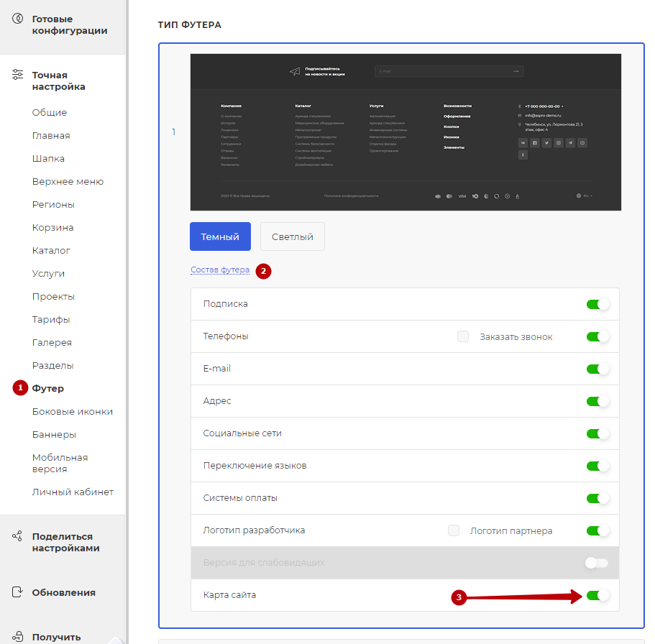Screen dimensions: 655x644
Task: Click the Светлый footer style button
Action: (293, 236)
